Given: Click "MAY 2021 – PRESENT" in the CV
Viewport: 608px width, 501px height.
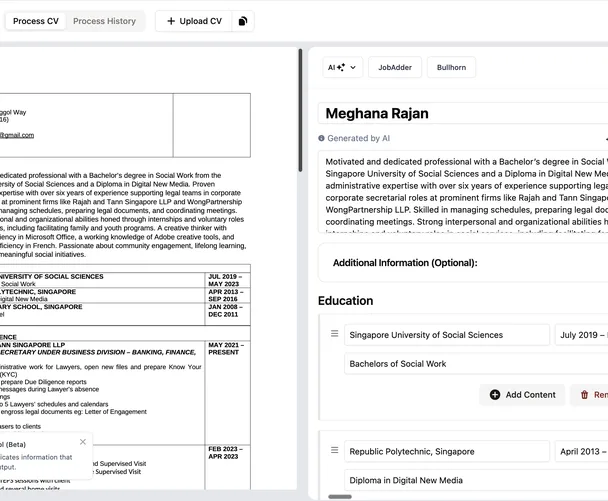Looking at the screenshot, I should [x=226, y=348].
